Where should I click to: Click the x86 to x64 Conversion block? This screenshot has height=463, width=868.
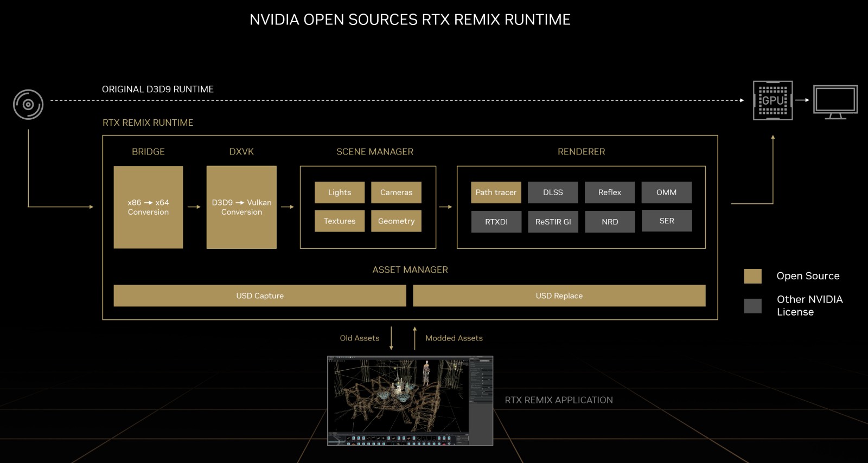pos(148,207)
